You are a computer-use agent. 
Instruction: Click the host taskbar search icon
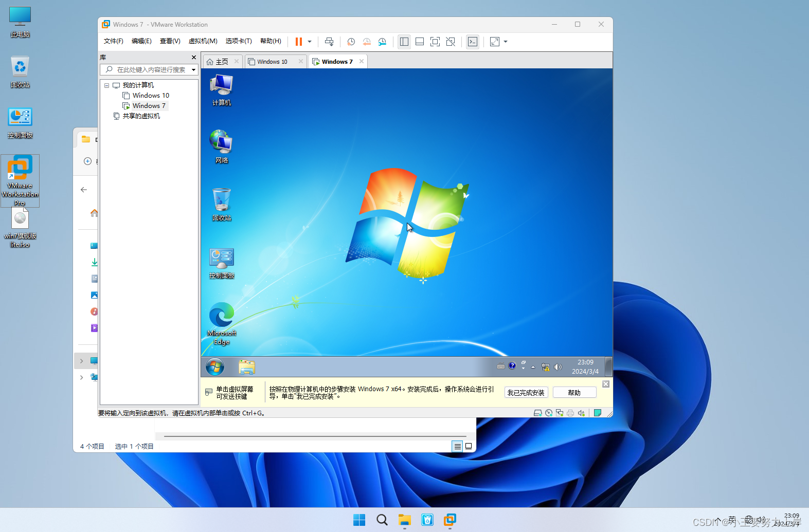pos(382,520)
